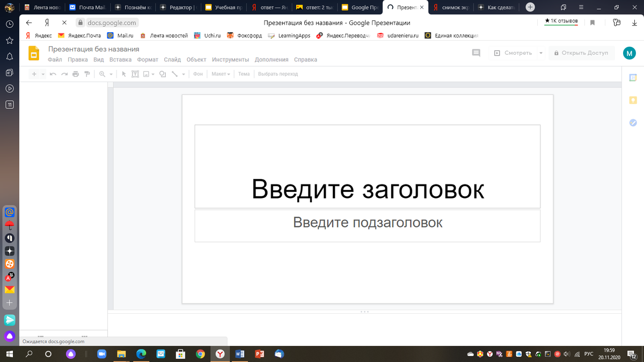Select the Undo arrow icon
This screenshot has width=644, height=362.
[x=53, y=74]
